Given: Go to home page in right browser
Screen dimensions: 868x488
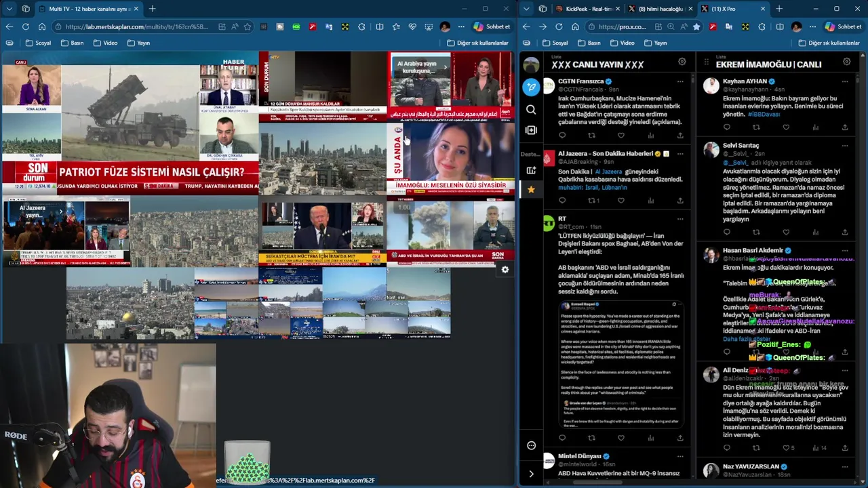Looking at the screenshot, I should [x=575, y=26].
